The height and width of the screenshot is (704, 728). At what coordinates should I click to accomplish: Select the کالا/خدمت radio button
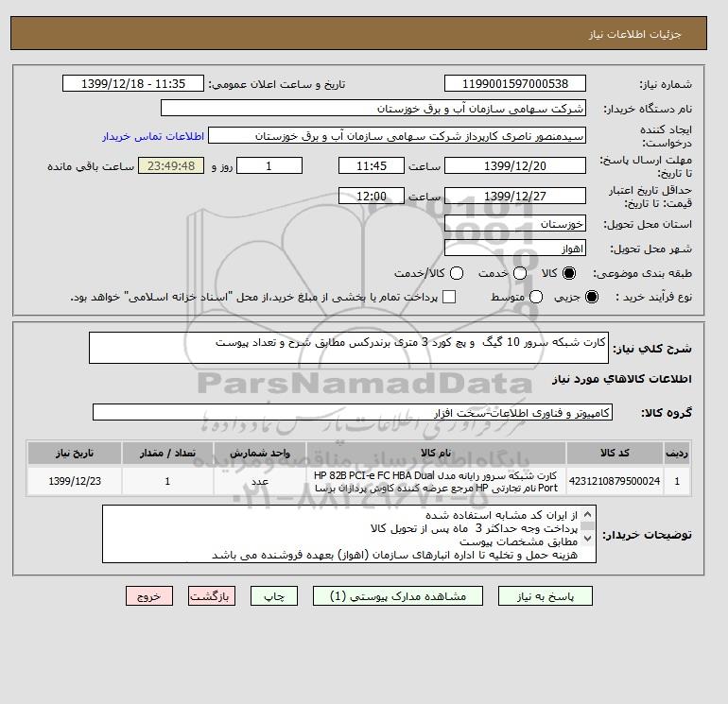point(457,273)
